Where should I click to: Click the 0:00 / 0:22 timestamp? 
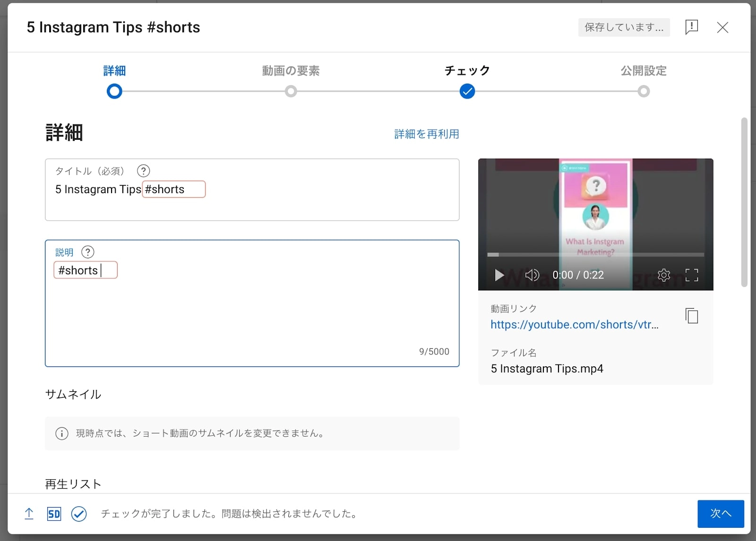pos(578,275)
